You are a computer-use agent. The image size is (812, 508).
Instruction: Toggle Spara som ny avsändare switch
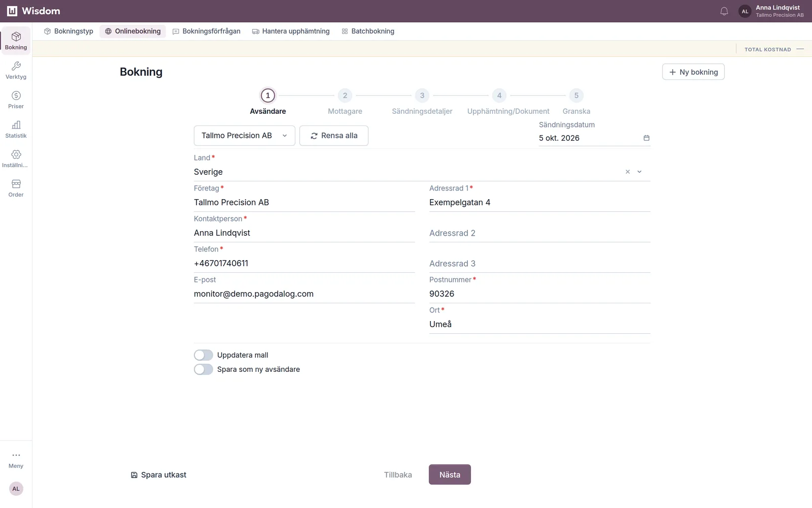pyautogui.click(x=204, y=369)
